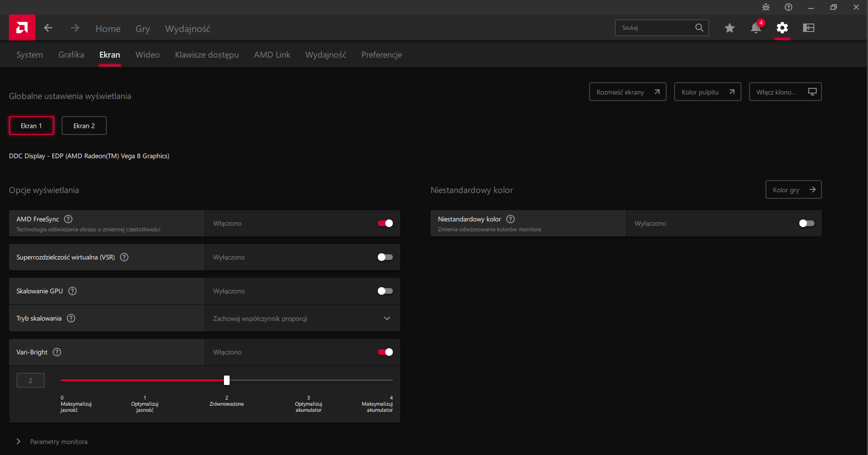
Task: Disable AMD FreeSync toggle
Action: (x=385, y=223)
